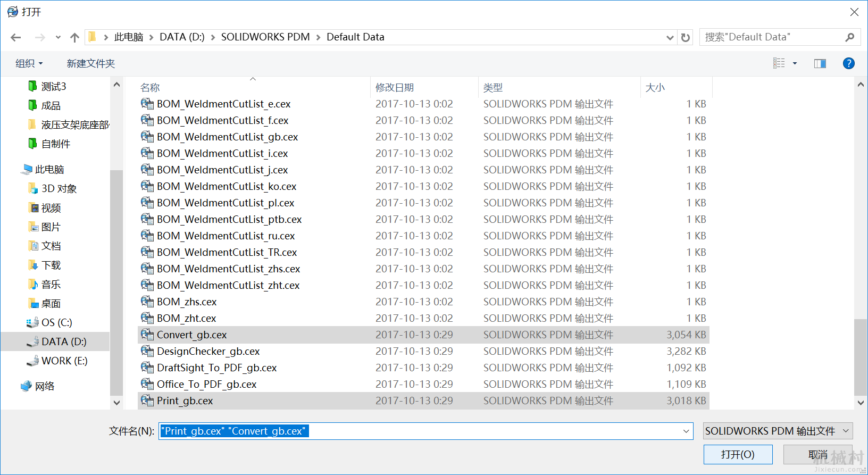Select 成品 folder in sidebar

[x=51, y=105]
